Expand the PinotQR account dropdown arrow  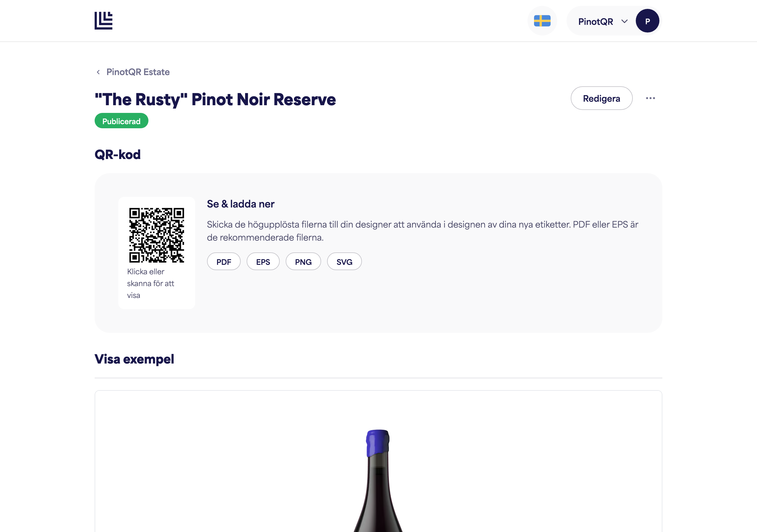[x=624, y=21]
